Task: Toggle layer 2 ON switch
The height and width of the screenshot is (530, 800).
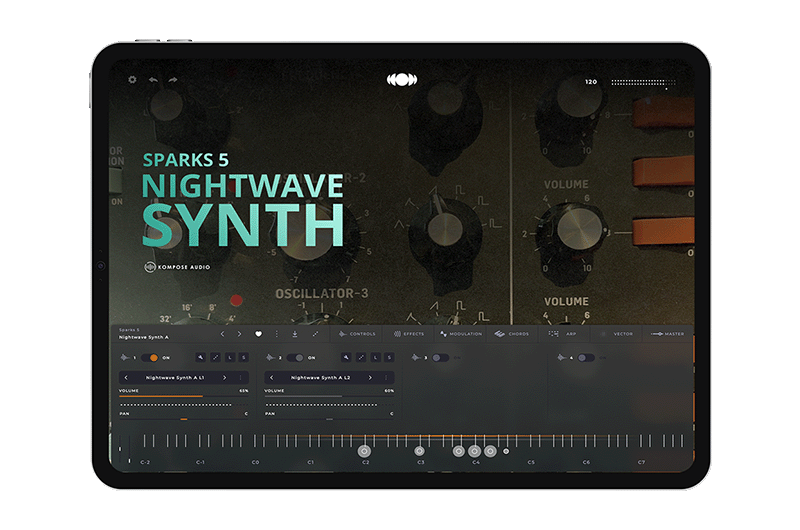Action: pos(296,357)
